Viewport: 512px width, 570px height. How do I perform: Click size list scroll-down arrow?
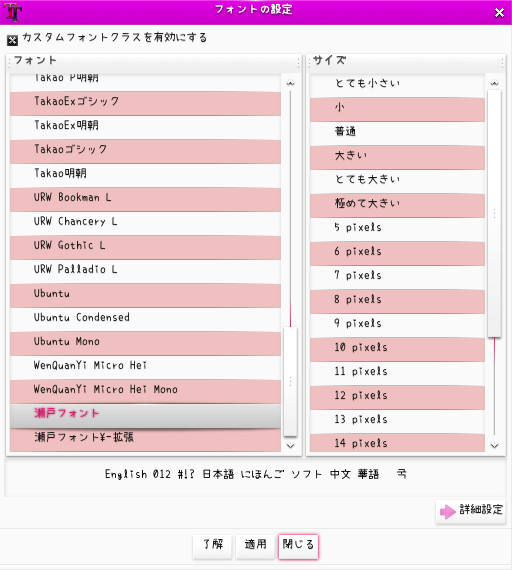click(x=494, y=445)
